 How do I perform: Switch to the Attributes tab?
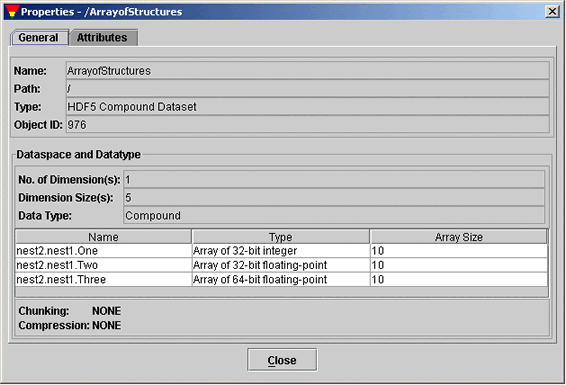coord(103,38)
